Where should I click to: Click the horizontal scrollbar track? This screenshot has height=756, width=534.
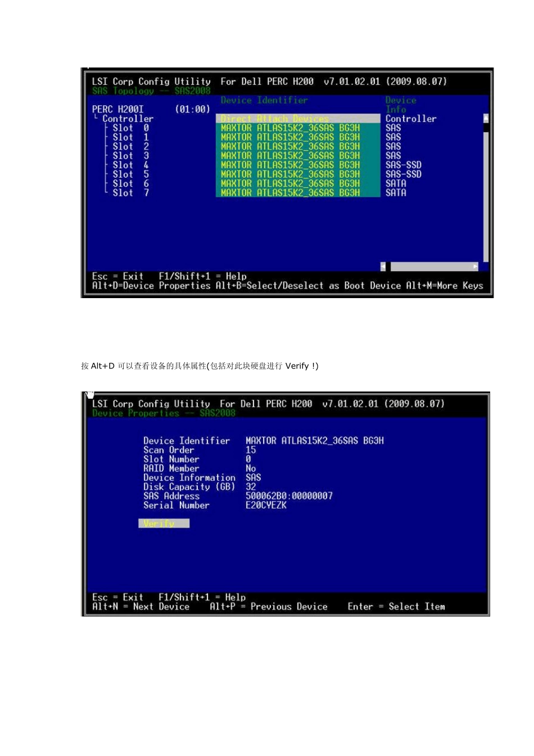(431, 267)
